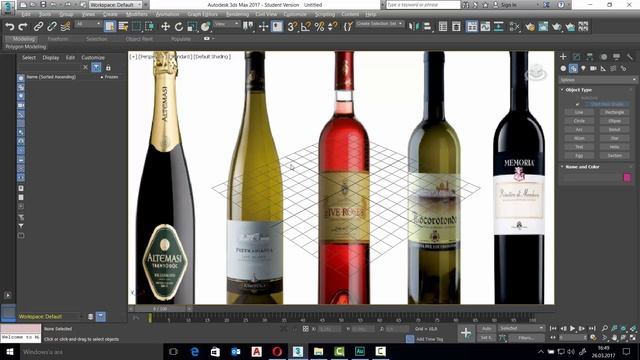This screenshot has height=360, width=640.
Task: Open the Selection Filter dropdown showing All
Action: (x=88, y=24)
